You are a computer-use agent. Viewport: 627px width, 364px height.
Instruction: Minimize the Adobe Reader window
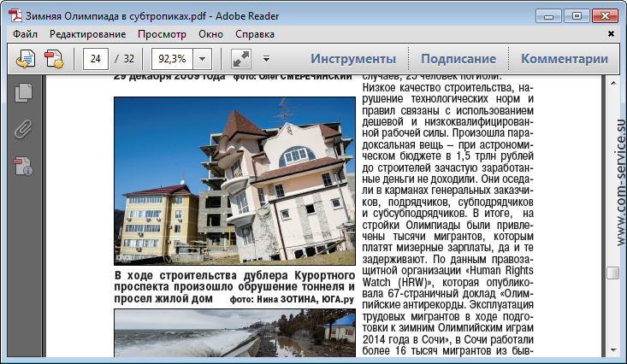click(548, 16)
